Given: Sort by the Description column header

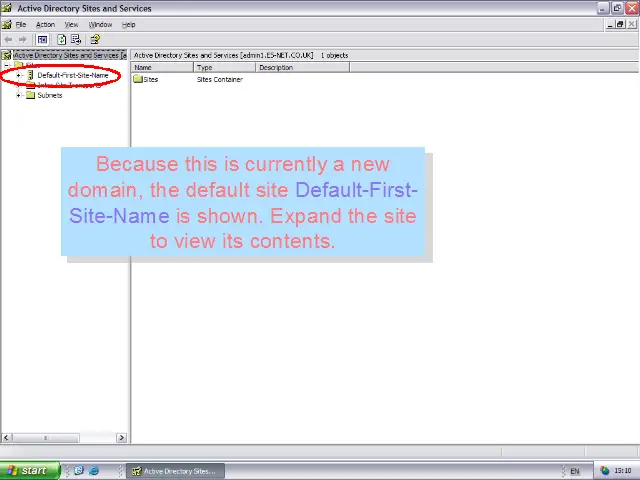Looking at the screenshot, I should tap(302, 68).
